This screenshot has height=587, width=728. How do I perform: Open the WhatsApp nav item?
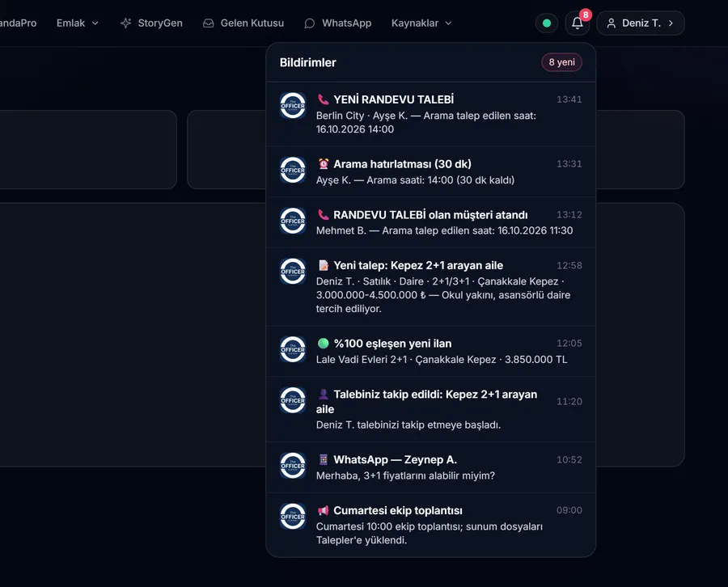click(337, 23)
